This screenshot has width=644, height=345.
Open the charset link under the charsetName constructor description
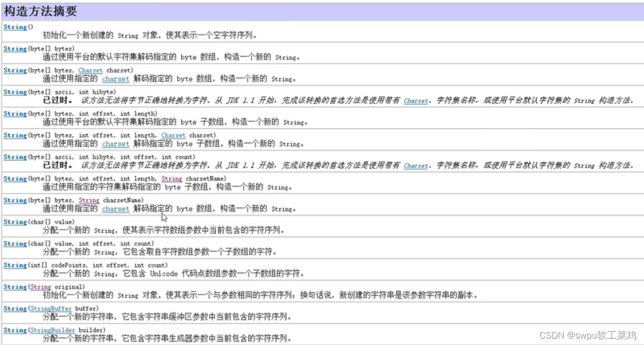[115, 209]
